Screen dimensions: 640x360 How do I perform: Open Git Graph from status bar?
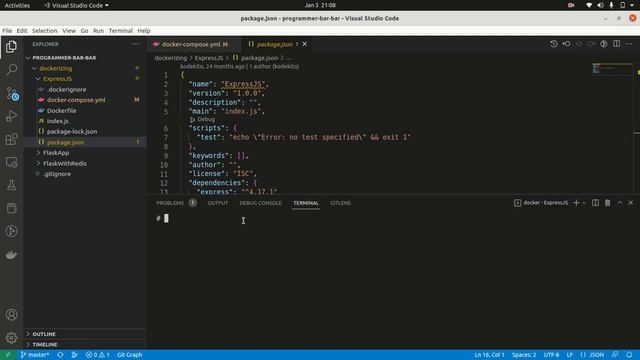130,355
